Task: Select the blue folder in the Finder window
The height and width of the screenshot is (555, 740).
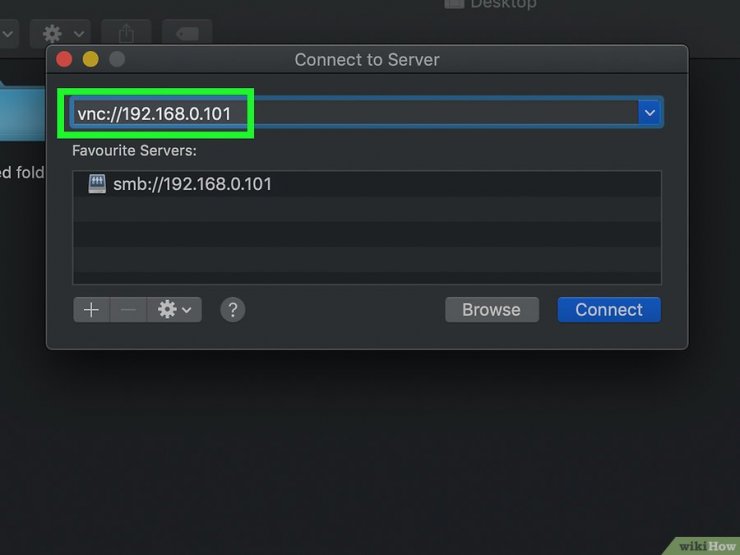Action: click(x=20, y=110)
